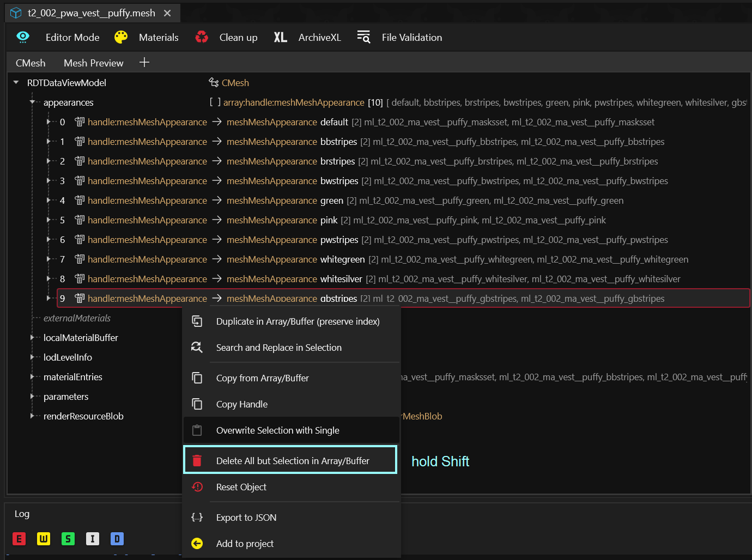
Task: Click the Editor Mode eye icon
Action: tap(23, 37)
